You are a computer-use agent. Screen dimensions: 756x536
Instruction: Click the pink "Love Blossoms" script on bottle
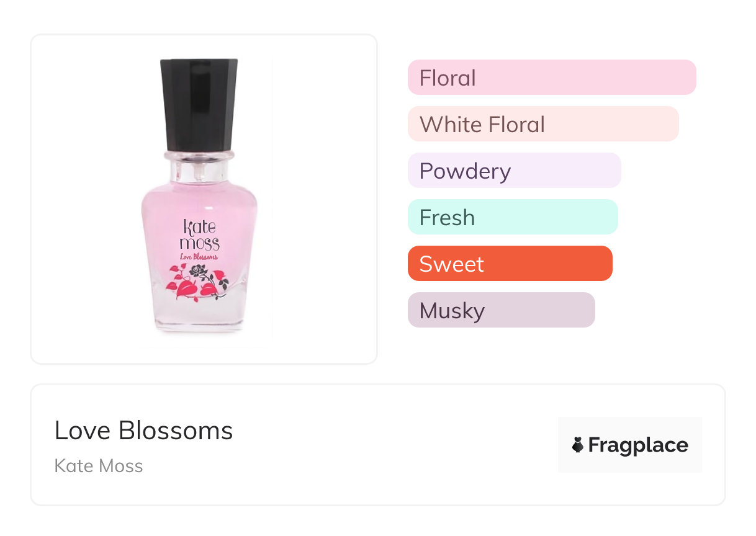(x=199, y=256)
